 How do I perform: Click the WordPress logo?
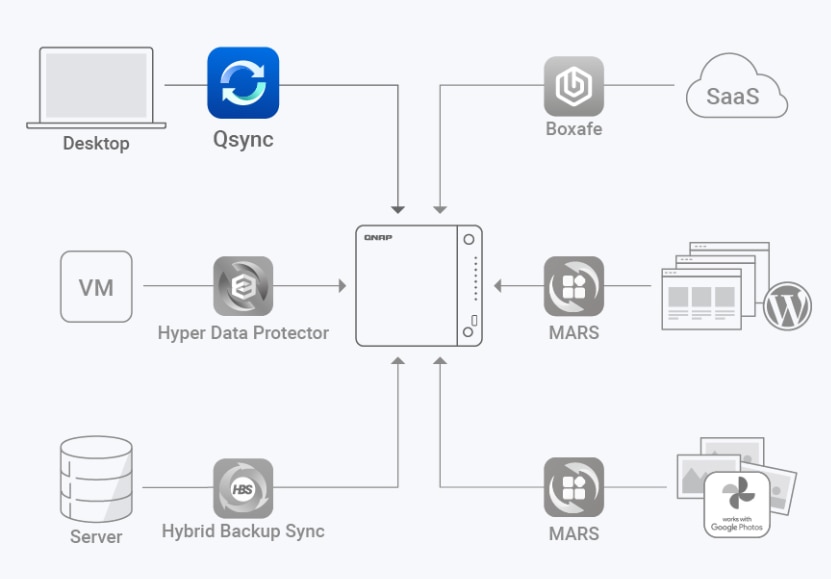coord(786,308)
